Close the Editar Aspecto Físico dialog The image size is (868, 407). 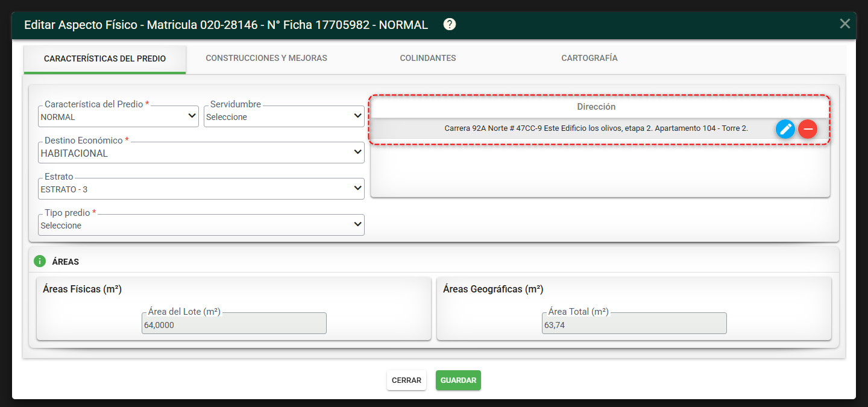click(845, 24)
